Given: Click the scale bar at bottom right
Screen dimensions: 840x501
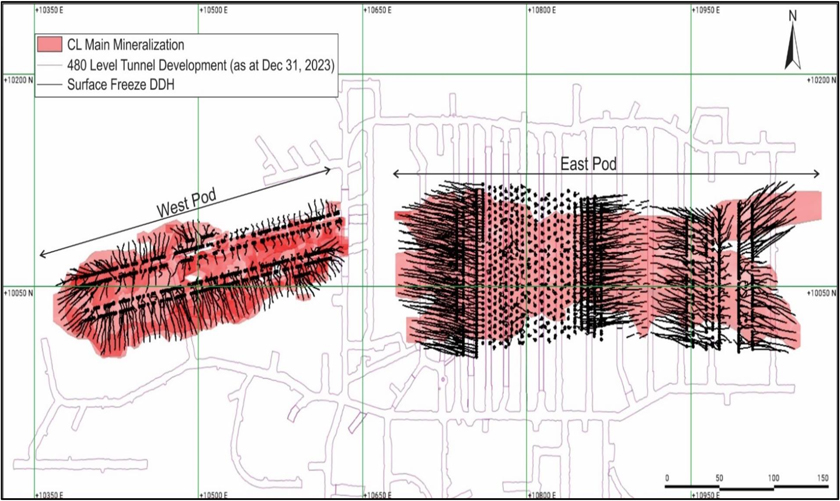Looking at the screenshot, I should pyautogui.click(x=746, y=488).
